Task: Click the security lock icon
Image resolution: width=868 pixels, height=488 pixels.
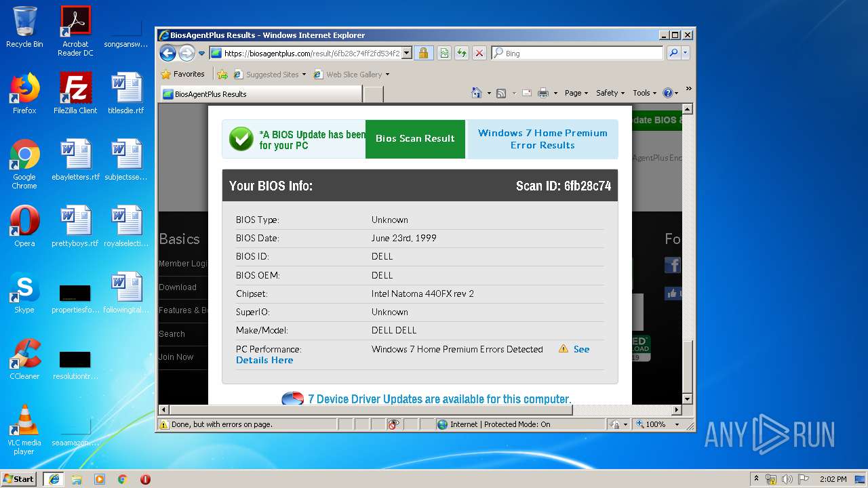Action: pos(423,53)
